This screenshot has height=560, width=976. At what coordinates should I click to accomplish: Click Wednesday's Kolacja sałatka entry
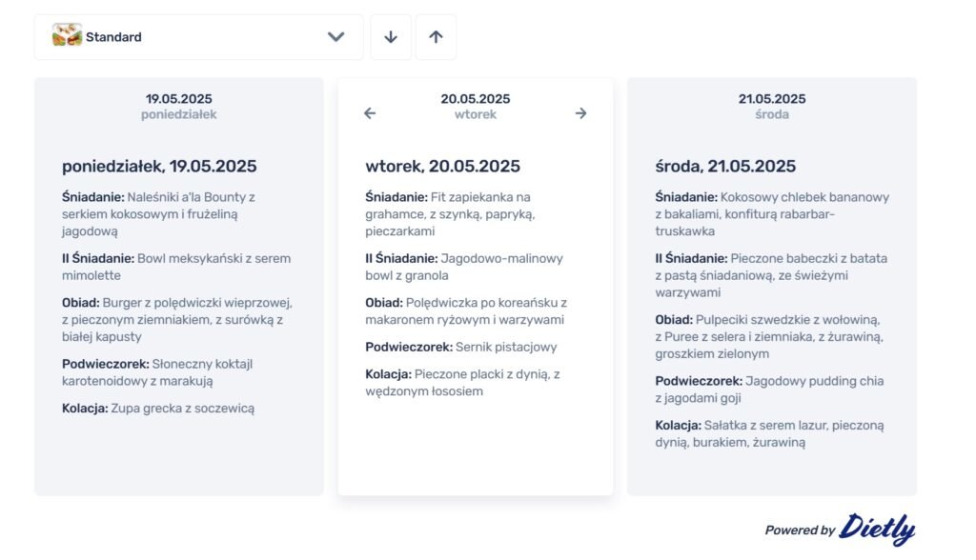click(770, 433)
